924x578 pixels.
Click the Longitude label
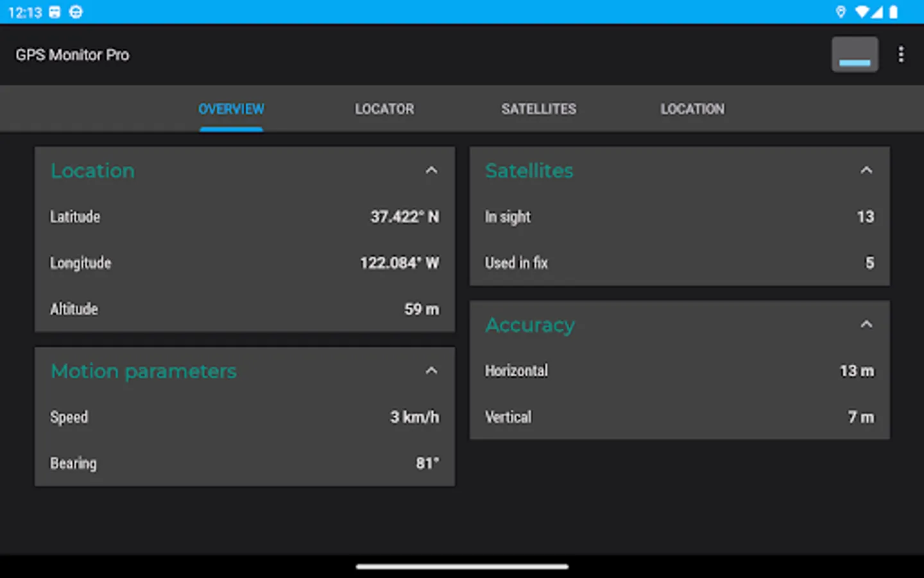click(x=81, y=263)
